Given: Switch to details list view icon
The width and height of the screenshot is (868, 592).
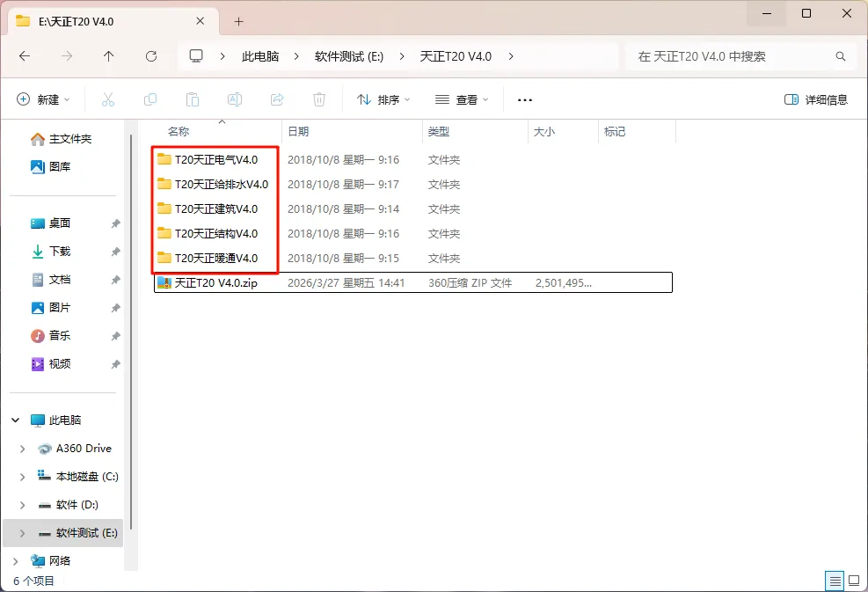Looking at the screenshot, I should point(835,581).
